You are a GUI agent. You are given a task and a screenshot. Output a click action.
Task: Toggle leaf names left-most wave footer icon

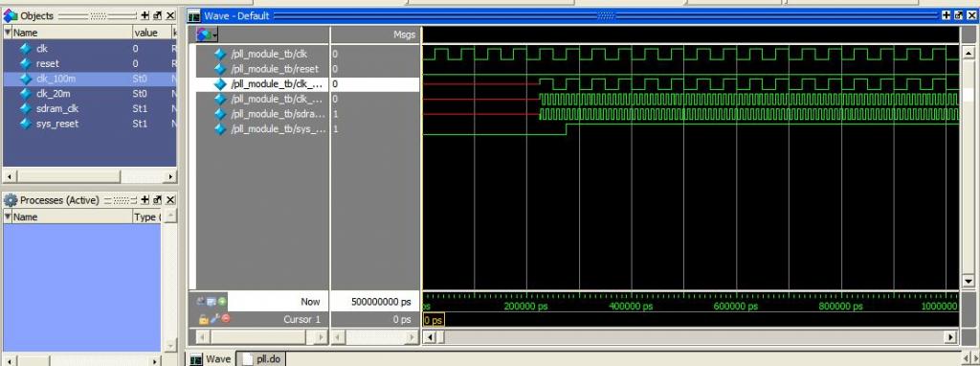point(201,302)
